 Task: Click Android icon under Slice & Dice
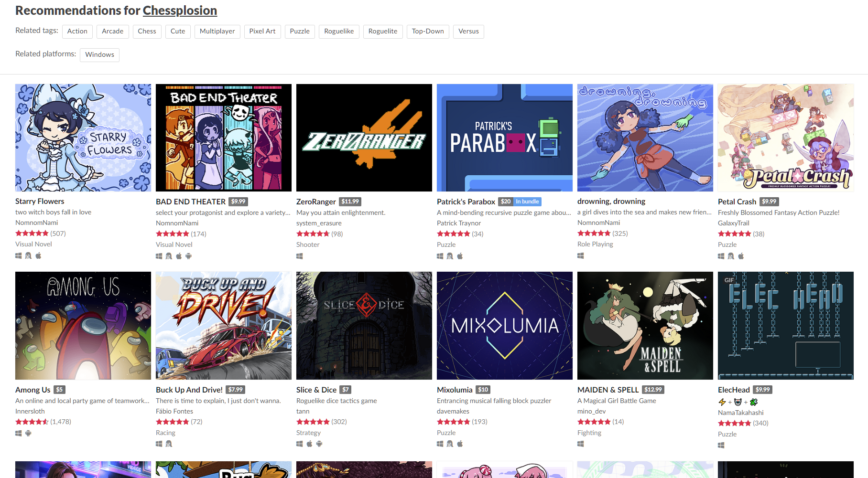click(x=319, y=444)
